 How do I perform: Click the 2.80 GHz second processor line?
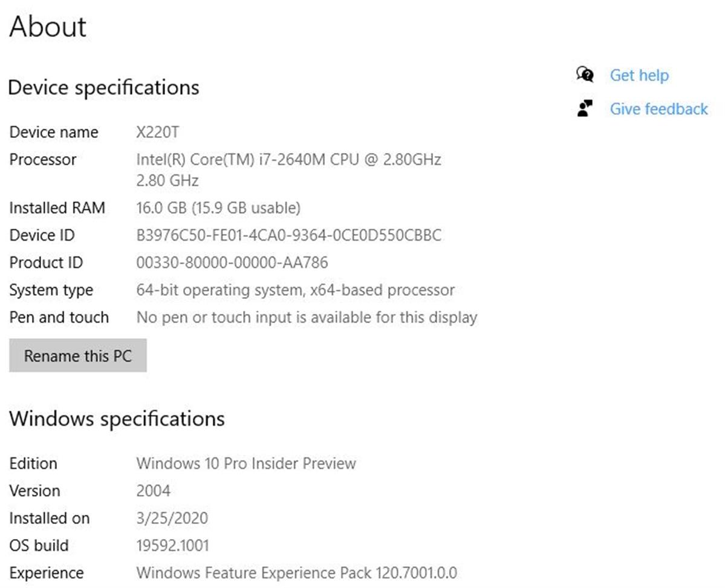coord(167,180)
